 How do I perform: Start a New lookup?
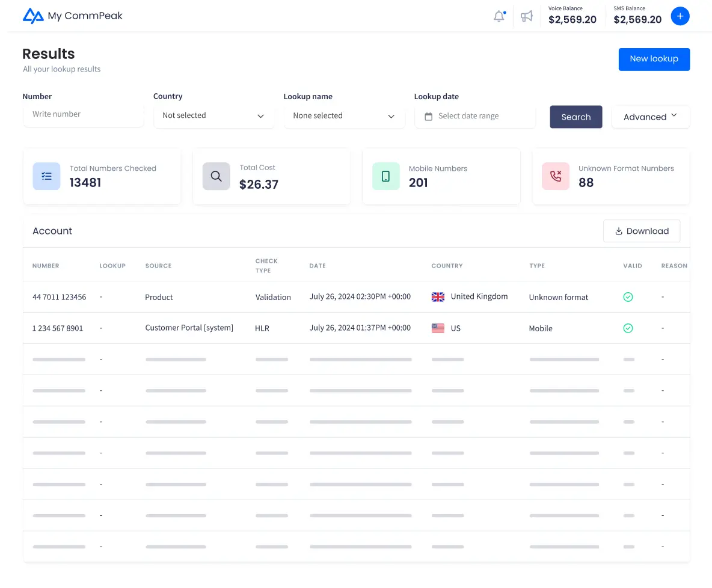[x=654, y=59]
